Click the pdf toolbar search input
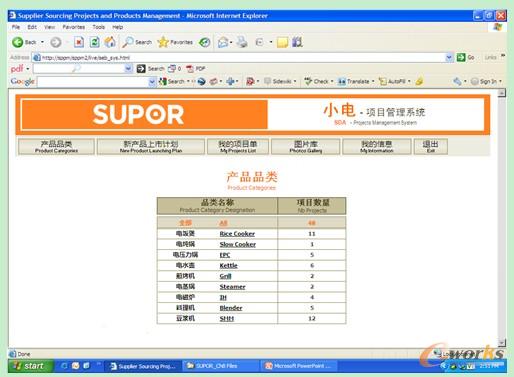Viewport: 514px width, 377px height. coord(79,69)
